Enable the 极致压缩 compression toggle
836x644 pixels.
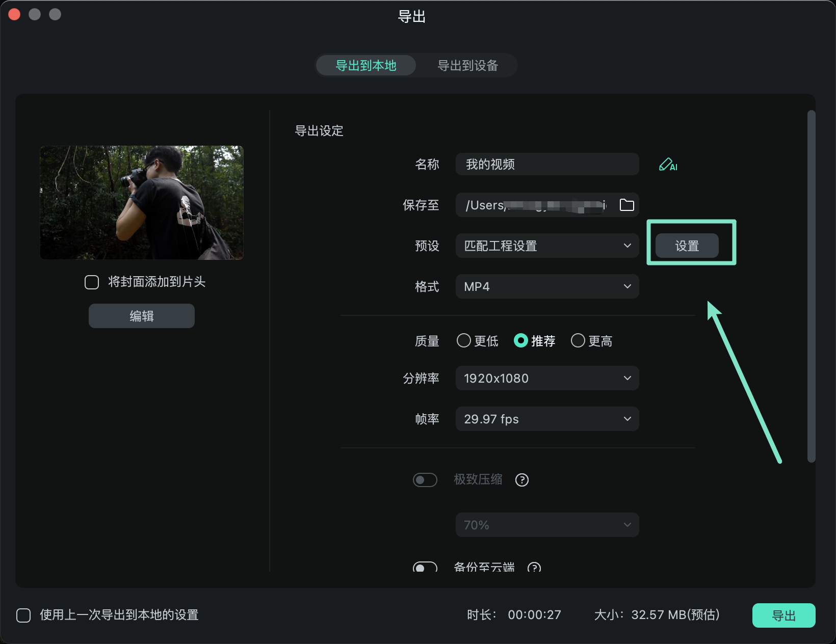[425, 479]
